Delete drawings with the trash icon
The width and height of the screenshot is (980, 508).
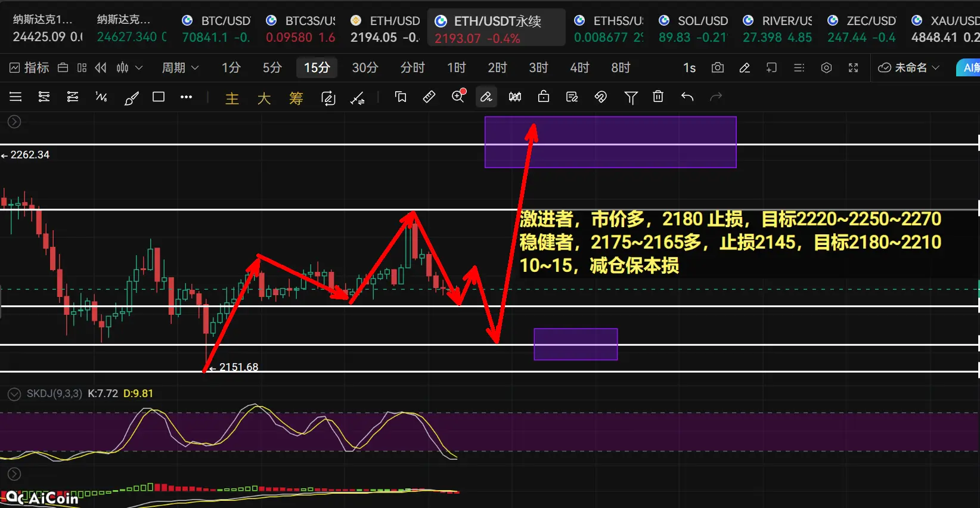tap(658, 96)
